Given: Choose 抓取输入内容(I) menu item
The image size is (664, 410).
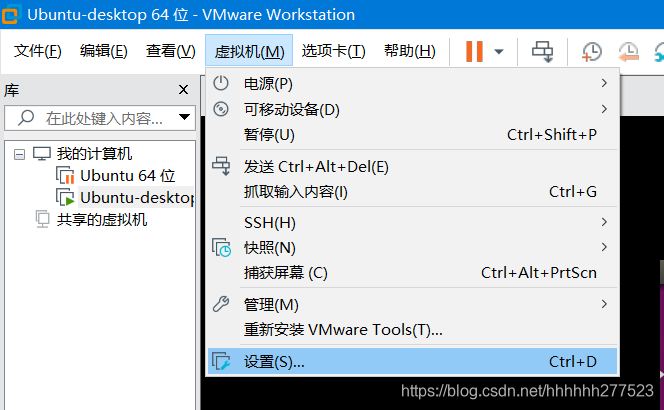Looking at the screenshot, I should coord(412,192).
